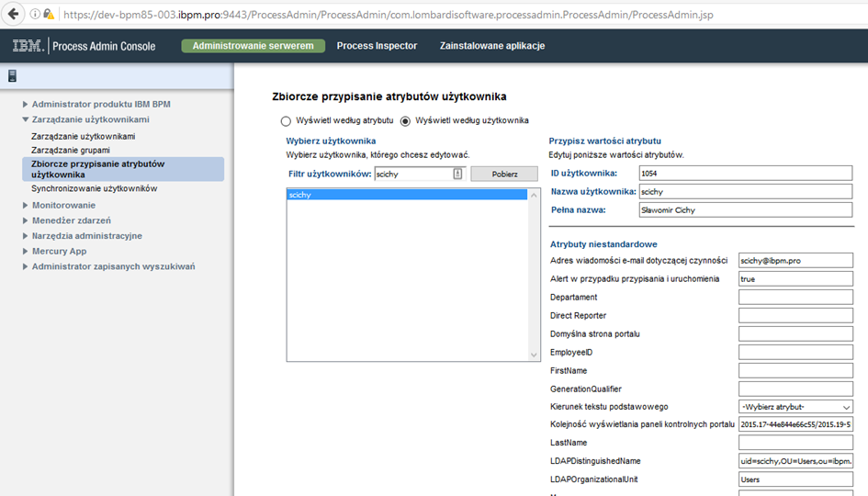Expand 'Administrator produktu IBM BPM' tree node
This screenshot has height=496, width=868.
(x=25, y=104)
